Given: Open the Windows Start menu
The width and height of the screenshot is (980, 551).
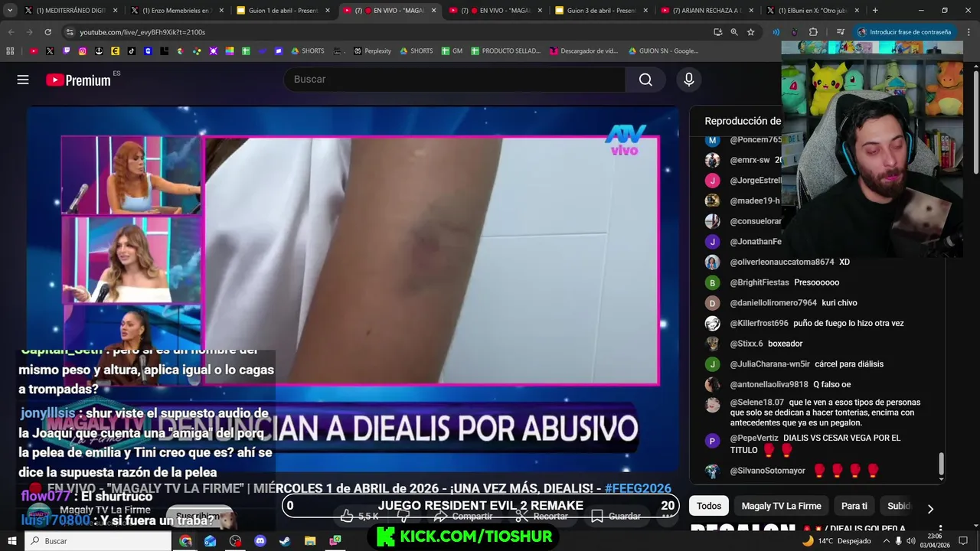Looking at the screenshot, I should (x=11, y=541).
